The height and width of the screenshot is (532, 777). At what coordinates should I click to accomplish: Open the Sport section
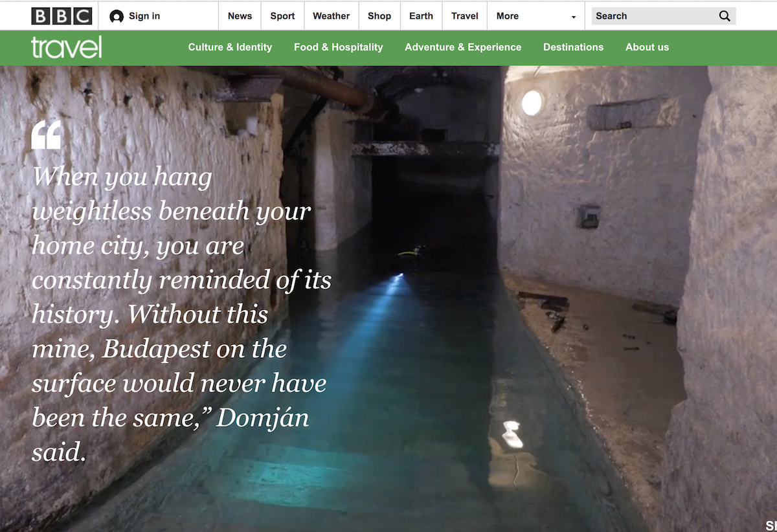(x=282, y=16)
